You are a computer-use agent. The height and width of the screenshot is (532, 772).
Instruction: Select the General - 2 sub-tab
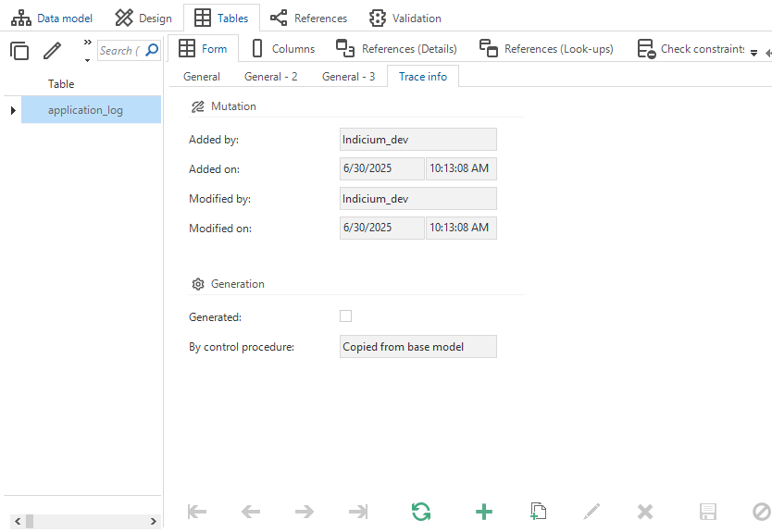tap(271, 77)
